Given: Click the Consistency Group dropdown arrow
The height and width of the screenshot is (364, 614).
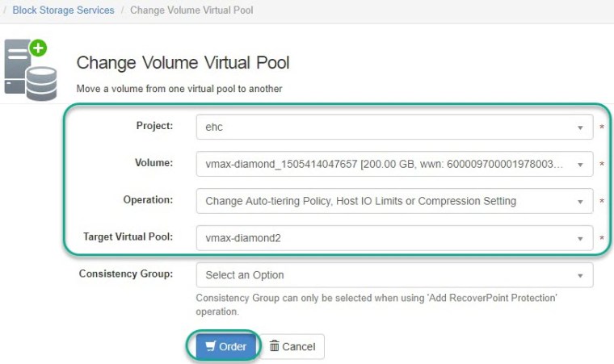Looking at the screenshot, I should click(x=580, y=275).
